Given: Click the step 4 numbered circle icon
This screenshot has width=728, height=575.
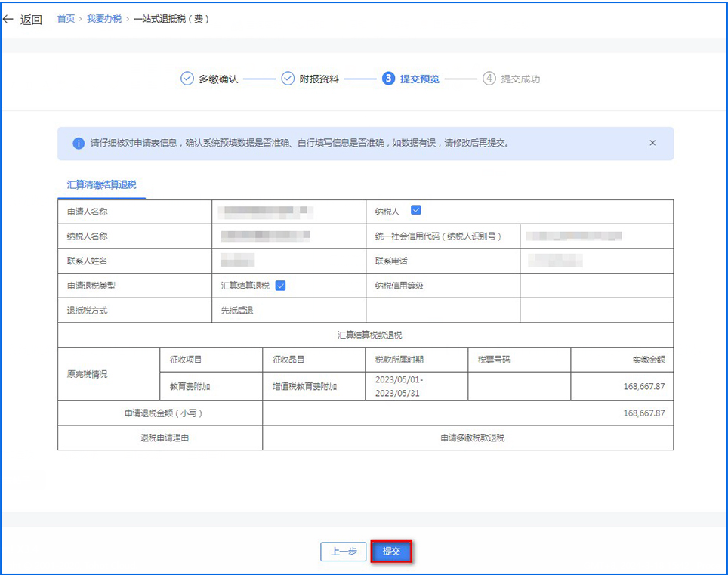Looking at the screenshot, I should tap(489, 79).
